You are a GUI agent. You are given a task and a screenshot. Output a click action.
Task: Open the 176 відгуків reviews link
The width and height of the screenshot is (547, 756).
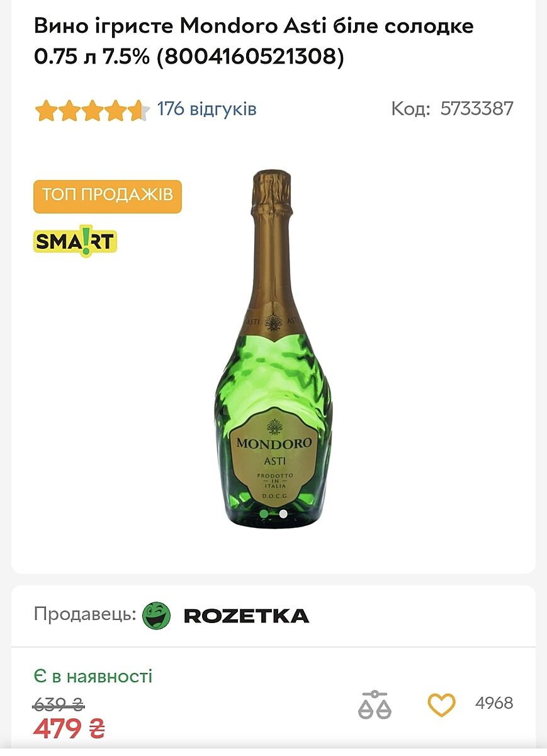[207, 109]
